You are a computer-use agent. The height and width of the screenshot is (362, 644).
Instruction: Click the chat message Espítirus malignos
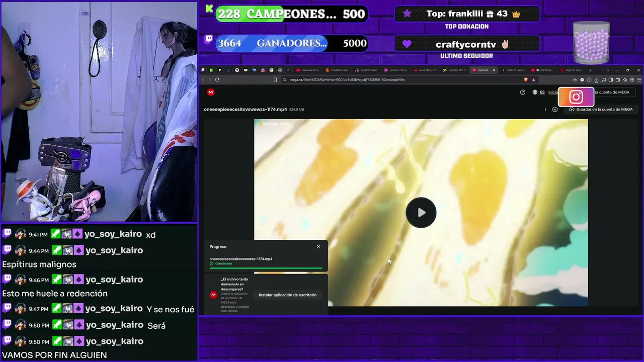pos(39,264)
